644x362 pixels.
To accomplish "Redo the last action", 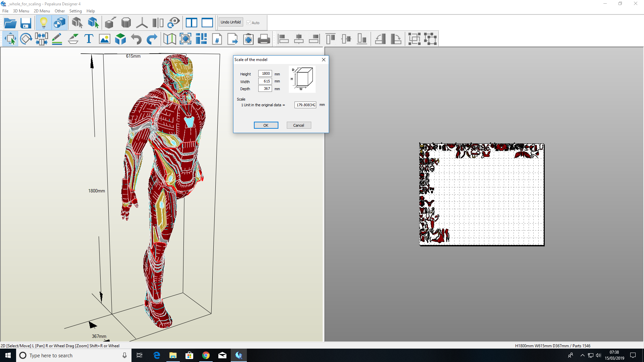I will pos(152,39).
